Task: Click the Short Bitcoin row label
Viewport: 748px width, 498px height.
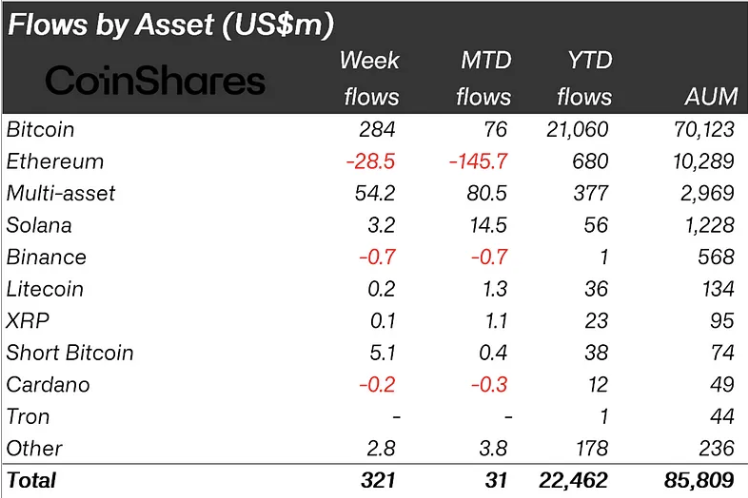Action: tap(70, 353)
